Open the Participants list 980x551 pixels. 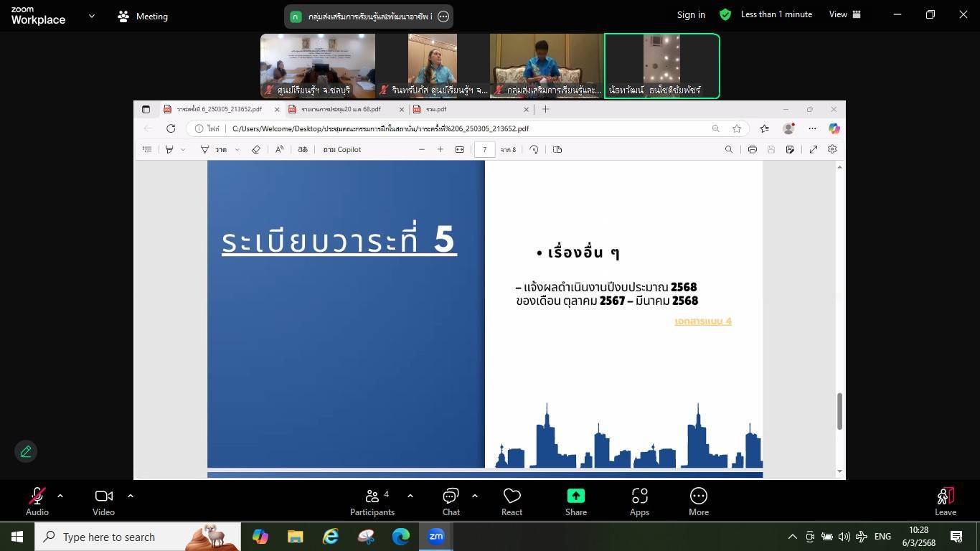[x=372, y=501]
